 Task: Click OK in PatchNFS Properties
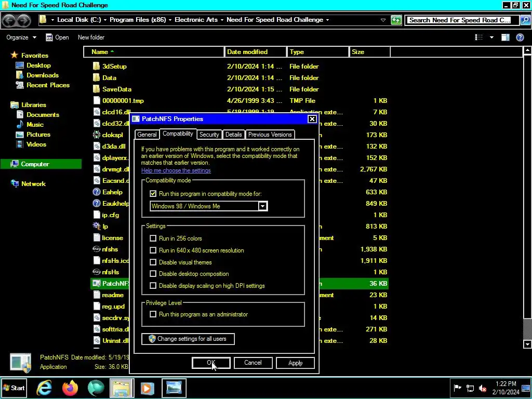coord(211,363)
